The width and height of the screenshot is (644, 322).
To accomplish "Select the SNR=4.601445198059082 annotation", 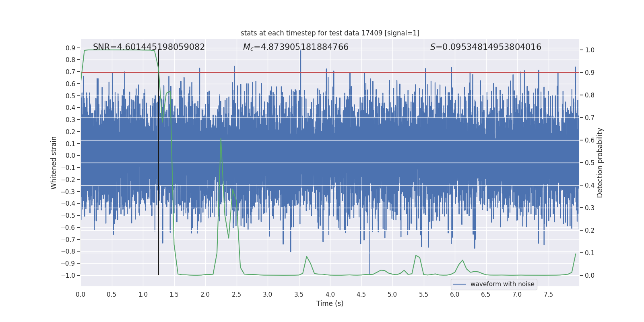I will pyautogui.click(x=149, y=47).
